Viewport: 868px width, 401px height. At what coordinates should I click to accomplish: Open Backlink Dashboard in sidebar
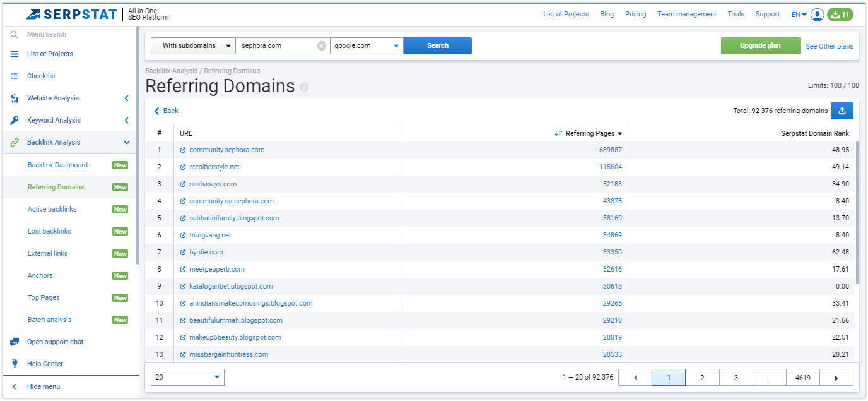(57, 165)
